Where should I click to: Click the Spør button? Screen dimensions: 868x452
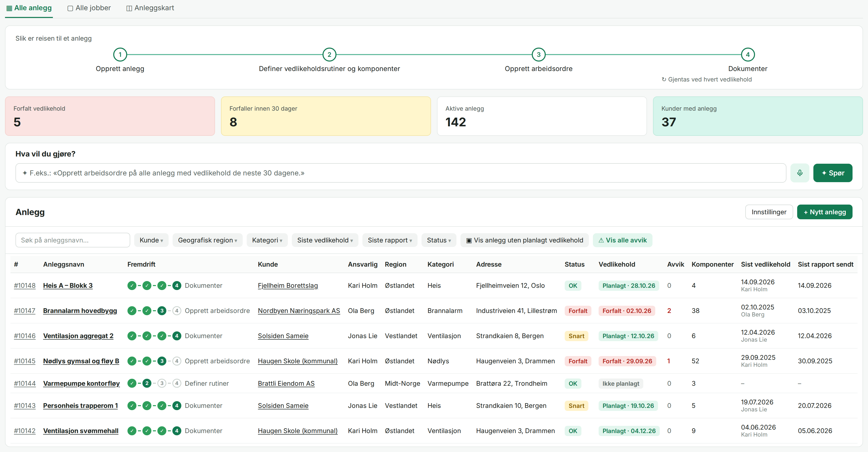click(x=833, y=173)
